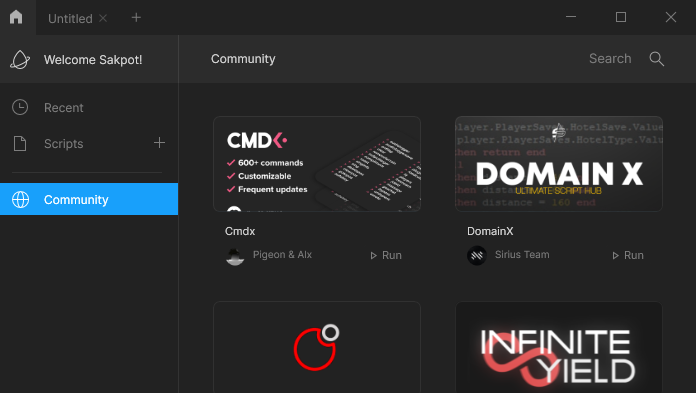Run the Cmdx script
The height and width of the screenshot is (393, 697).
pos(386,255)
